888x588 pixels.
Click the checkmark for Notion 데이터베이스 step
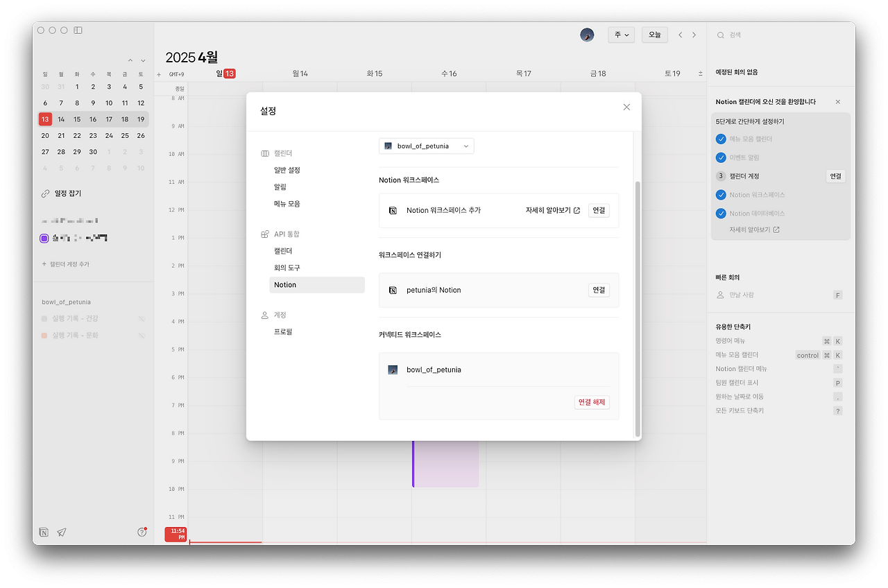click(721, 214)
